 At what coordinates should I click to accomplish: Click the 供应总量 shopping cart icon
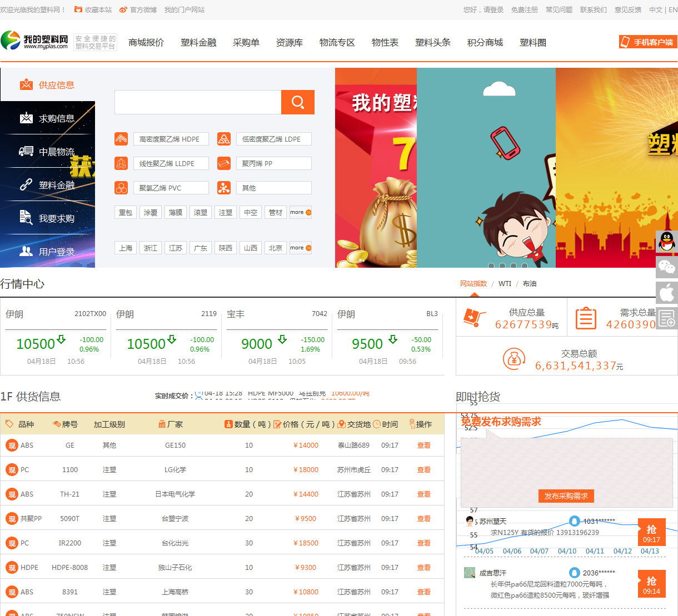tap(474, 318)
